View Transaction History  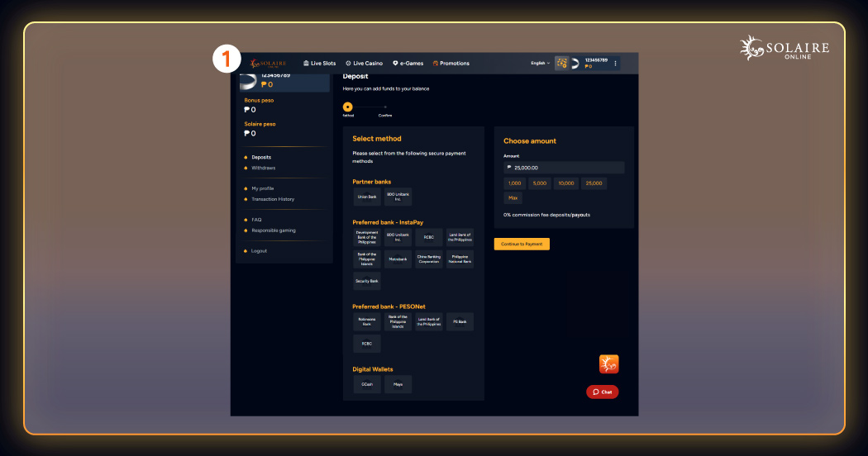click(272, 198)
